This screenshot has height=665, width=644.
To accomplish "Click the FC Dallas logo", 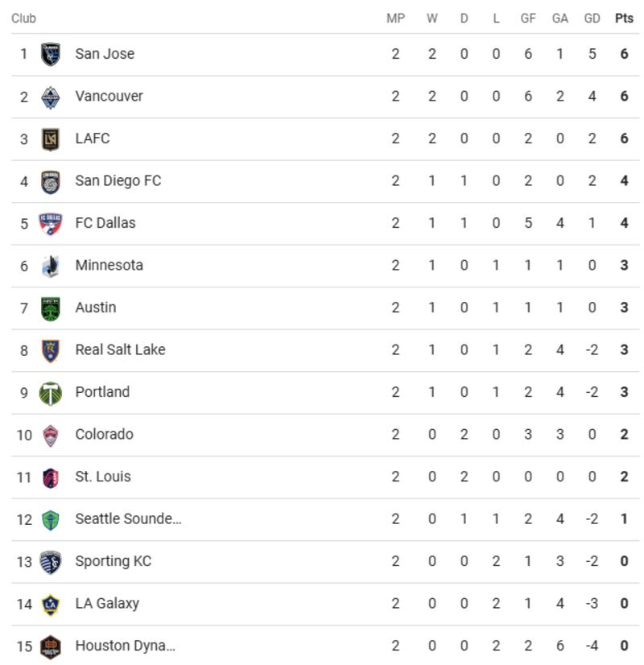I will click(51, 223).
